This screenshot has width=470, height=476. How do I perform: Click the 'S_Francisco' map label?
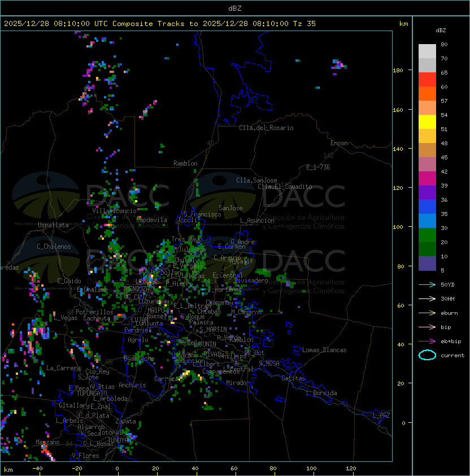click(202, 214)
